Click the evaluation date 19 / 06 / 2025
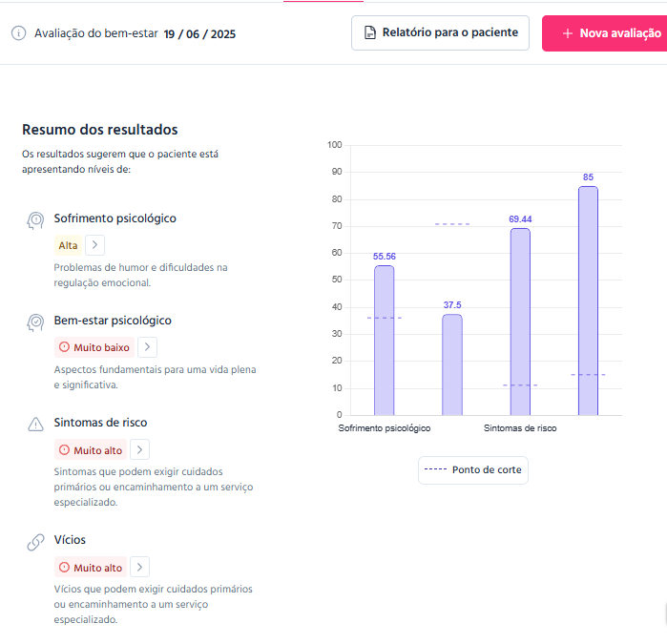 point(199,34)
